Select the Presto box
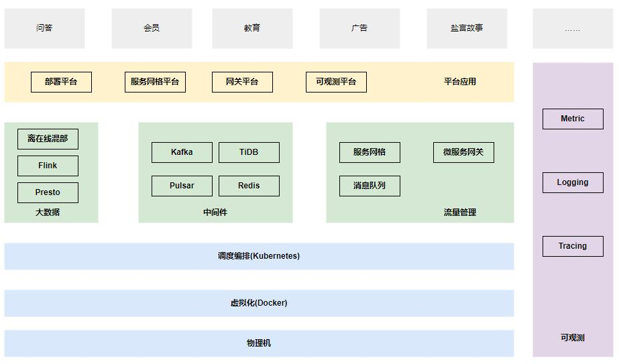 (48, 192)
